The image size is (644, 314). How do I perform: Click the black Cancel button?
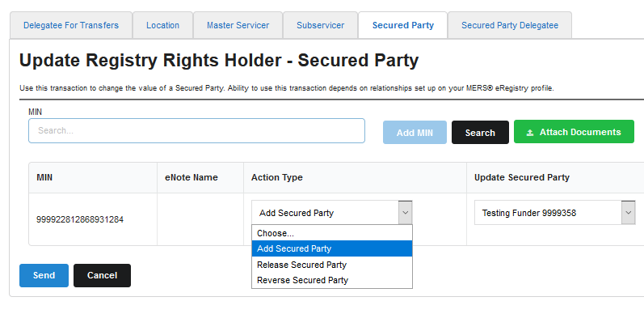pos(102,275)
